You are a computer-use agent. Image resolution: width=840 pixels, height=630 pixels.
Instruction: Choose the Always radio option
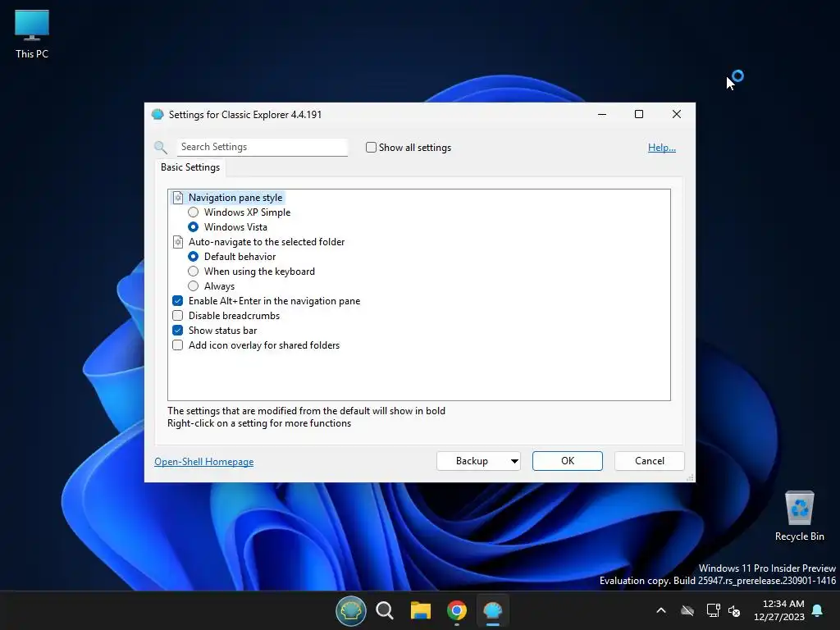click(194, 286)
